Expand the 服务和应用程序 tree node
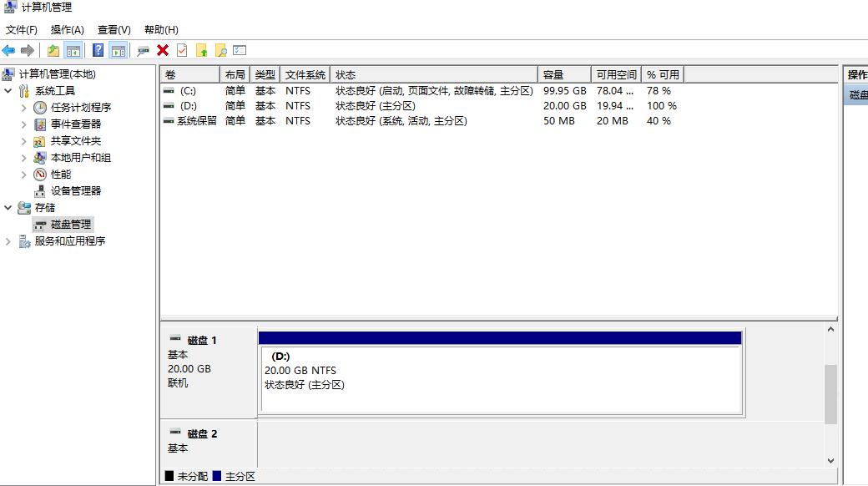Viewport: 868px width, 486px height. (8, 241)
